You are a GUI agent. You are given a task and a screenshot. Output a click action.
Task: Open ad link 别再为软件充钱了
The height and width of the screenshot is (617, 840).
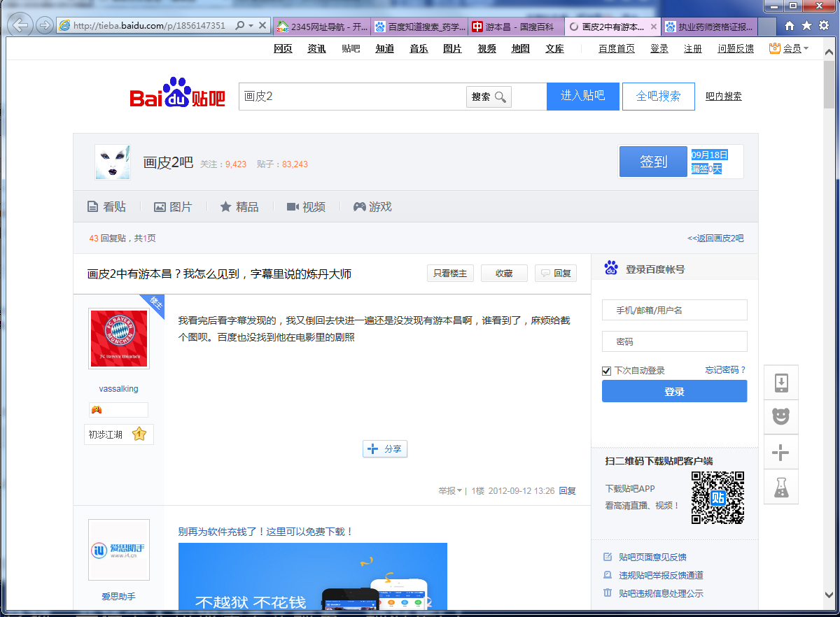pos(265,532)
